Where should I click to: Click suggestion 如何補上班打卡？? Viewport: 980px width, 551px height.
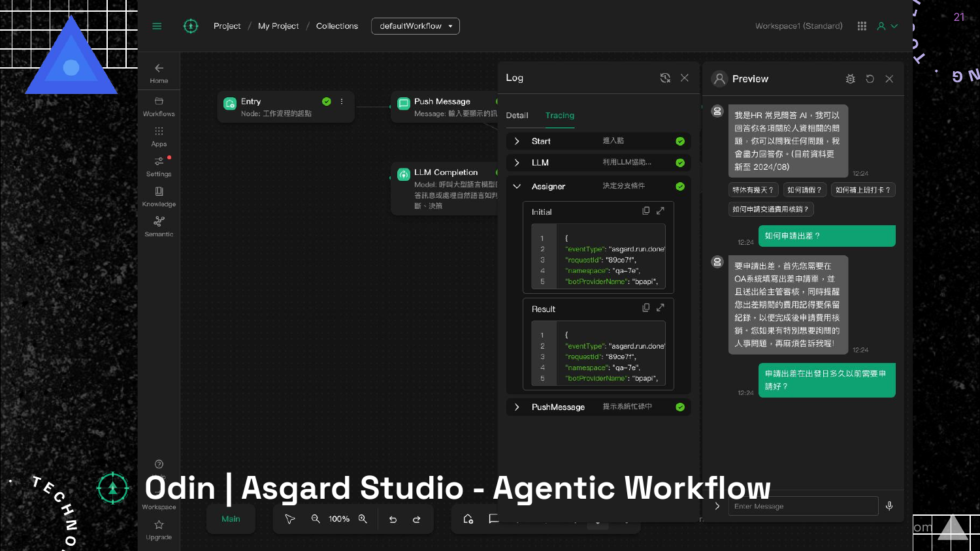[x=863, y=190]
